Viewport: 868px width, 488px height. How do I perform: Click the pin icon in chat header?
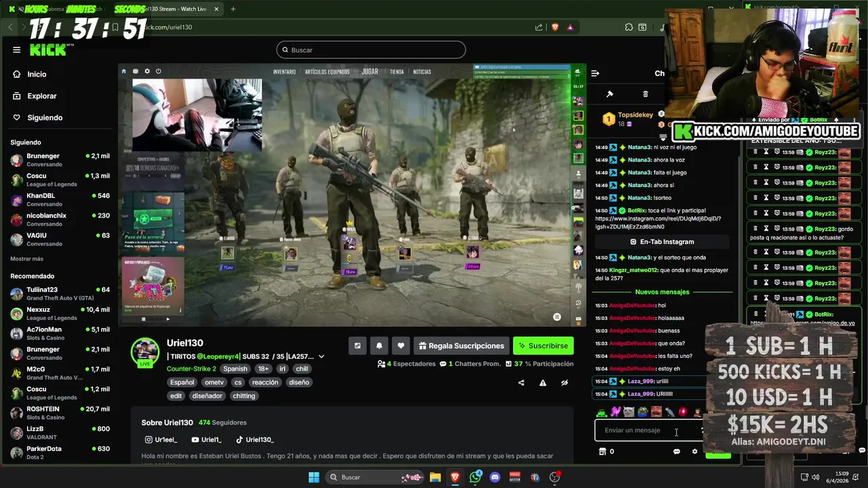coord(610,94)
